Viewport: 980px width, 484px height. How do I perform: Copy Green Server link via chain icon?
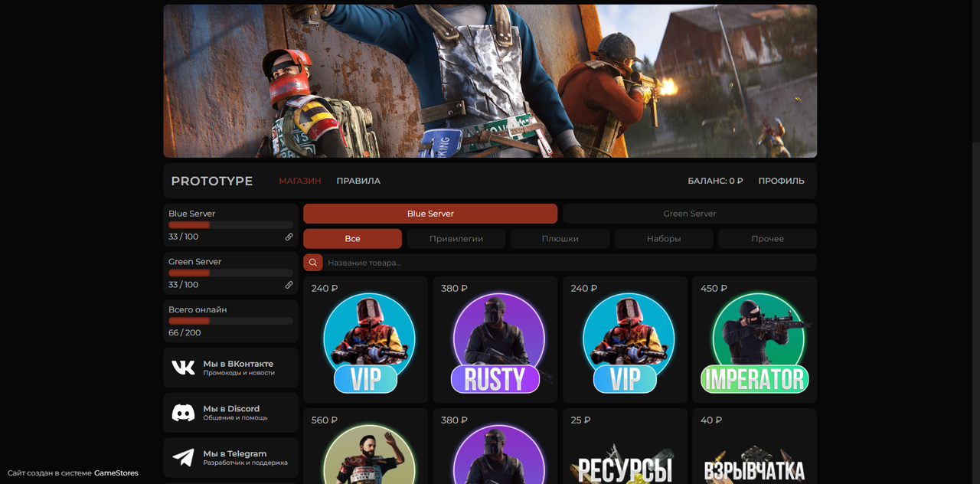(289, 285)
